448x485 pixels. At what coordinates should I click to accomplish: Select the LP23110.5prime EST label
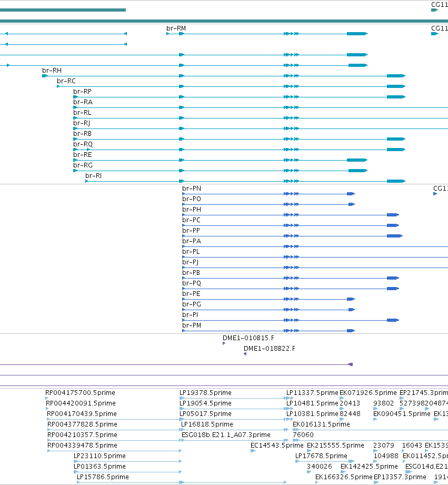pos(99,456)
